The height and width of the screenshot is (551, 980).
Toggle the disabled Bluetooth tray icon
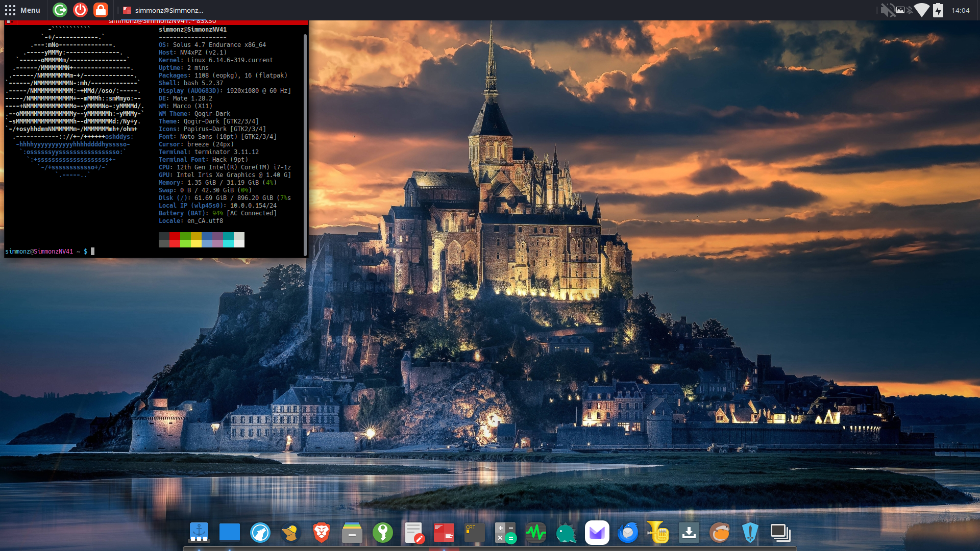[909, 10]
